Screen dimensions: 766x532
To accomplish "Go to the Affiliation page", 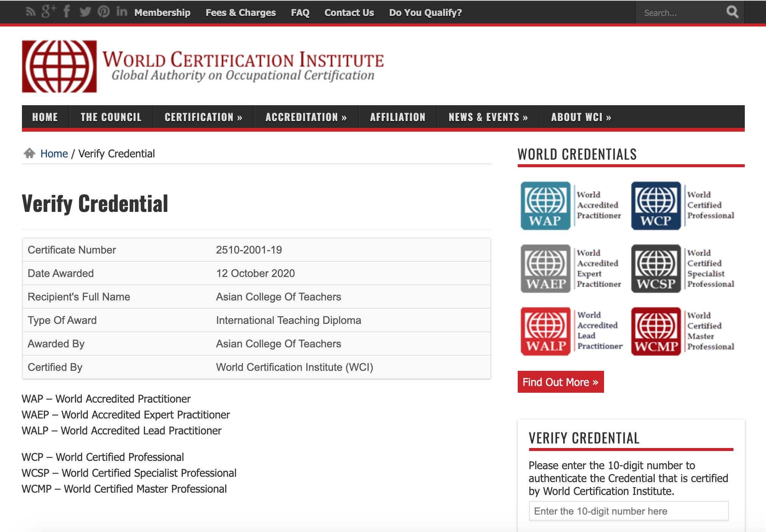I will [x=397, y=117].
